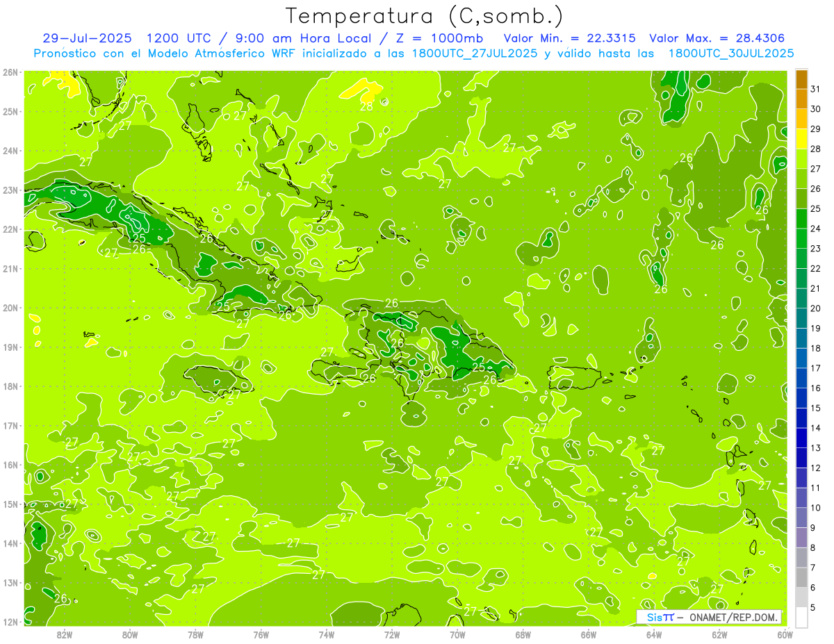Click the dark blue colorbar segment between 13 and 14
The width and height of the screenshot is (834, 644).
(801, 438)
